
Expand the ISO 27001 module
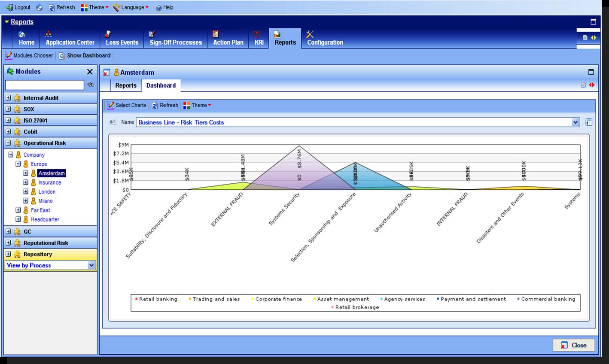click(x=8, y=121)
